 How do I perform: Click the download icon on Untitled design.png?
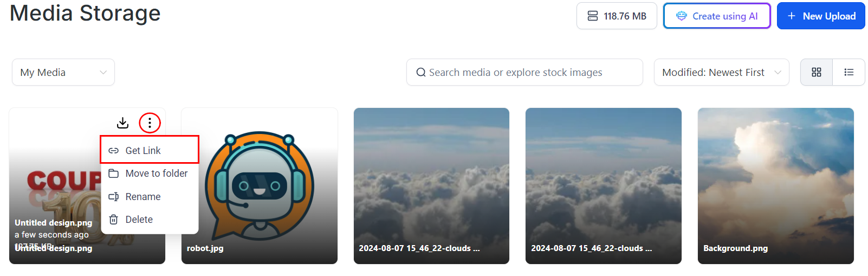123,123
